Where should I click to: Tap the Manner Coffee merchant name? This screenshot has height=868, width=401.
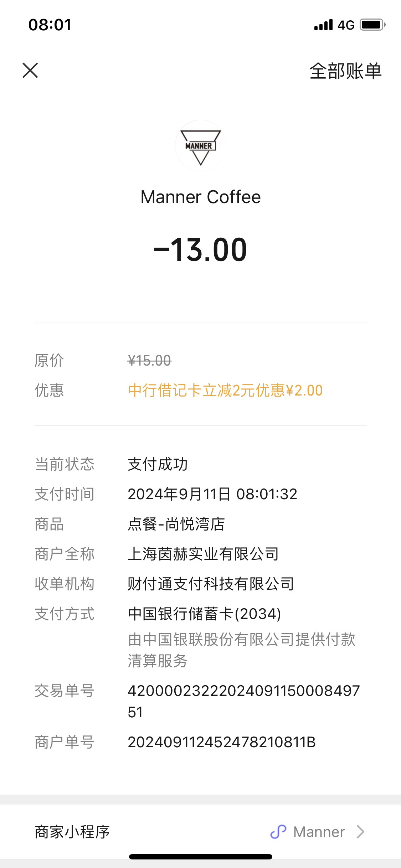[201, 197]
